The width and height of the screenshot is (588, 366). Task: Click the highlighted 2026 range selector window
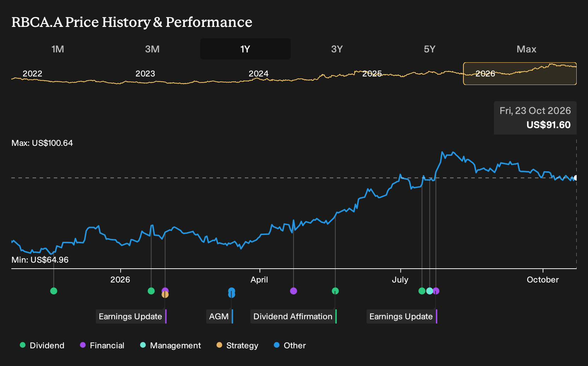click(x=520, y=74)
